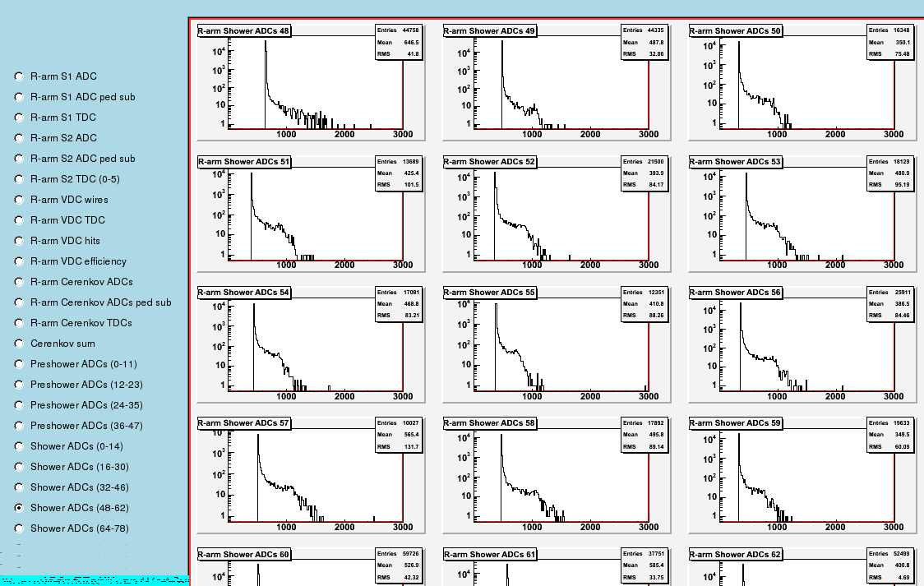This screenshot has width=924, height=586.
Task: Click the R-arm Shower ADCs 51 histogram
Action: click(x=311, y=213)
